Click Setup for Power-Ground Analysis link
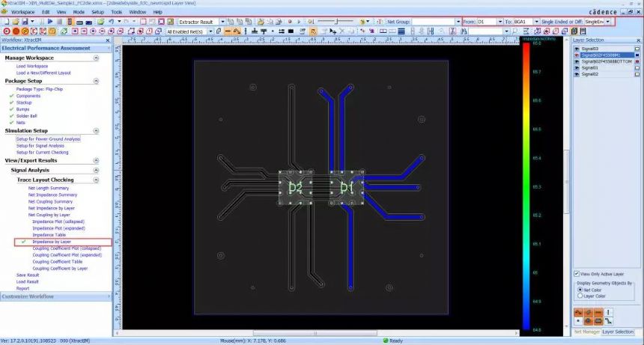The image size is (644, 345). (48, 139)
